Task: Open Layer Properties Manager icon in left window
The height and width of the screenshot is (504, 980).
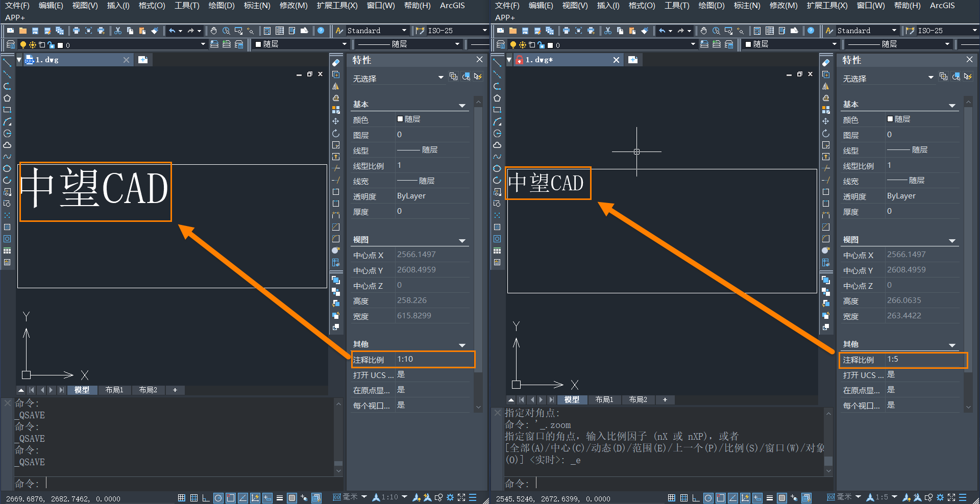Action: (11, 44)
